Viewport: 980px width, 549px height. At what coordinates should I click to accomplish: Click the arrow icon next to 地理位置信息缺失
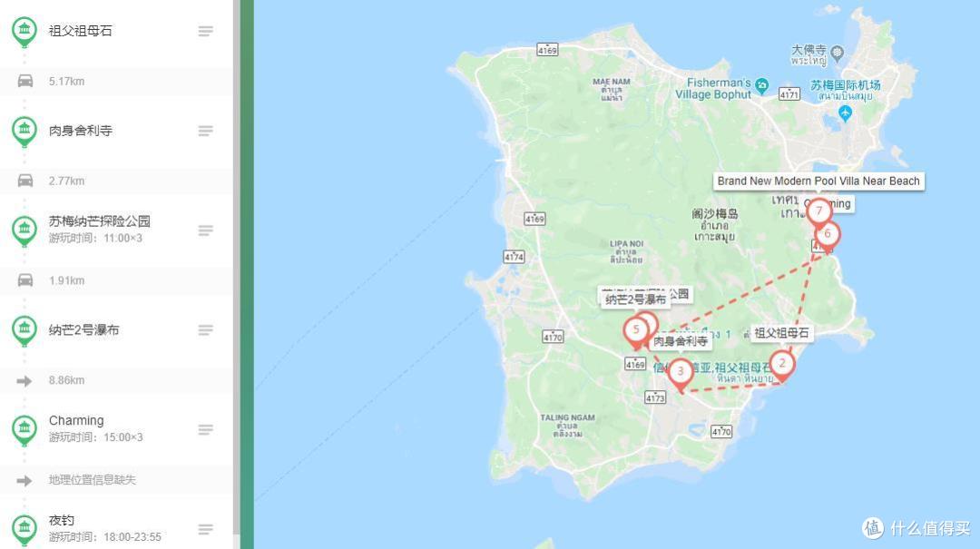point(24,480)
